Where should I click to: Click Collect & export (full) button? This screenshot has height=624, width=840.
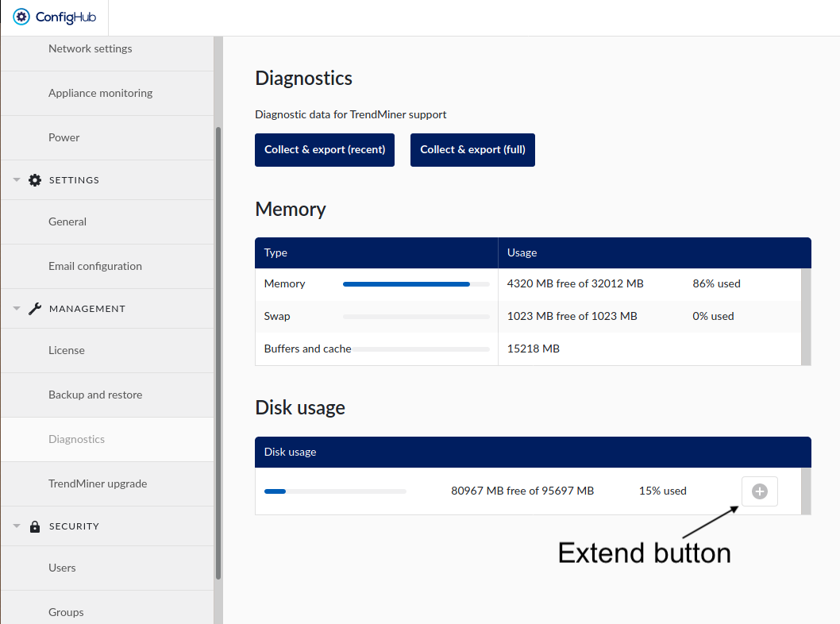472,150
